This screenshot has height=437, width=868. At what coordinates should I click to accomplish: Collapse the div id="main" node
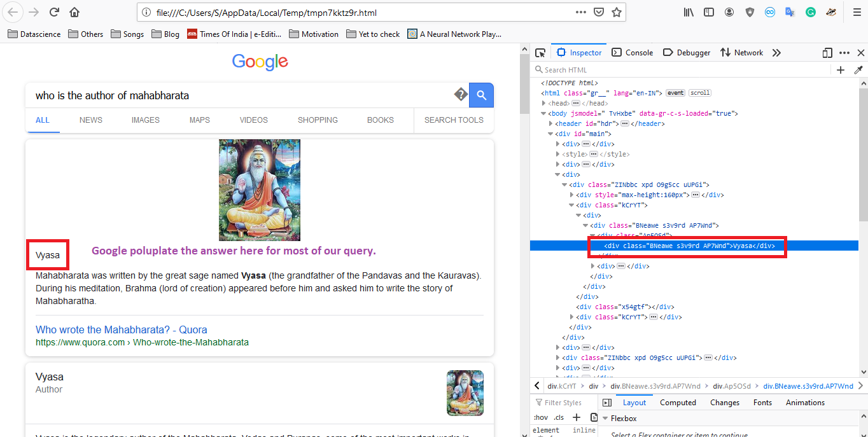(550, 134)
